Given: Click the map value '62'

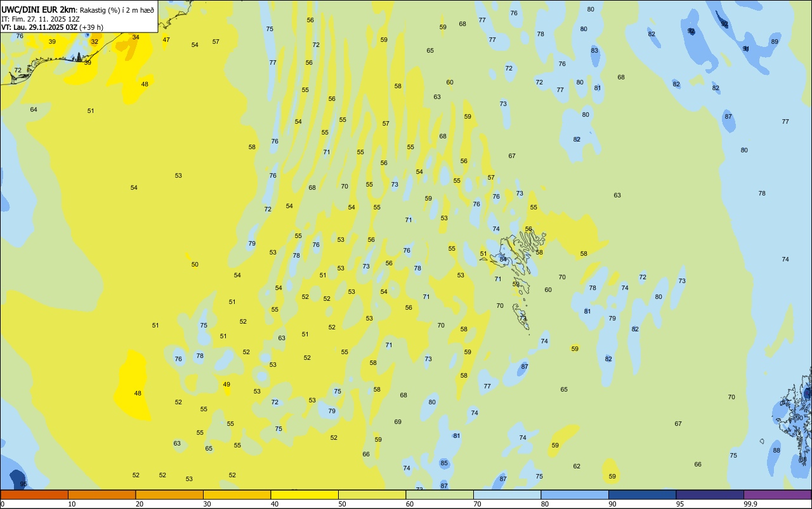Looking at the screenshot, I should pyautogui.click(x=577, y=466).
